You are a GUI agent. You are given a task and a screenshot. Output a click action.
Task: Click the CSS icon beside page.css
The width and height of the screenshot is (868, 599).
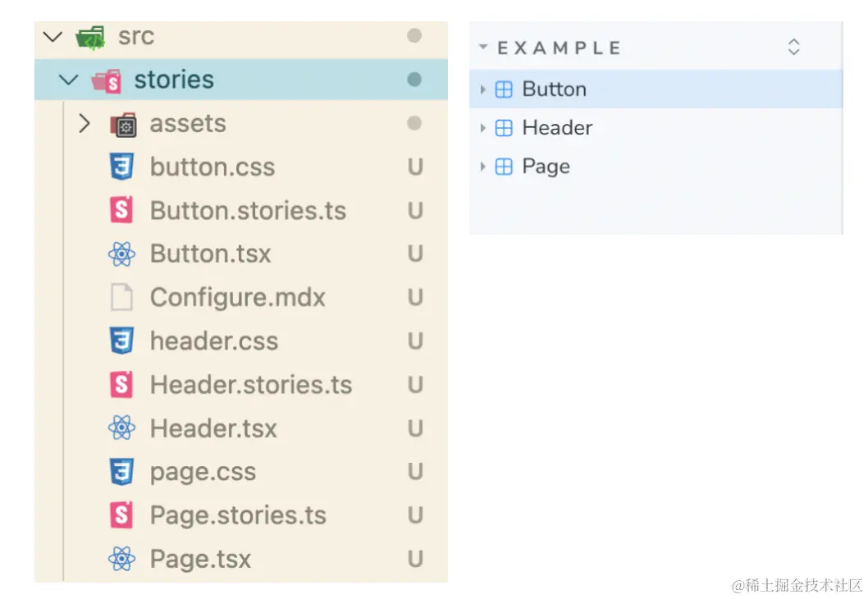121,472
